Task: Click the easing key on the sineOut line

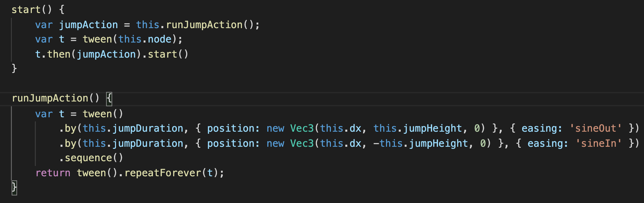Action: point(541,128)
